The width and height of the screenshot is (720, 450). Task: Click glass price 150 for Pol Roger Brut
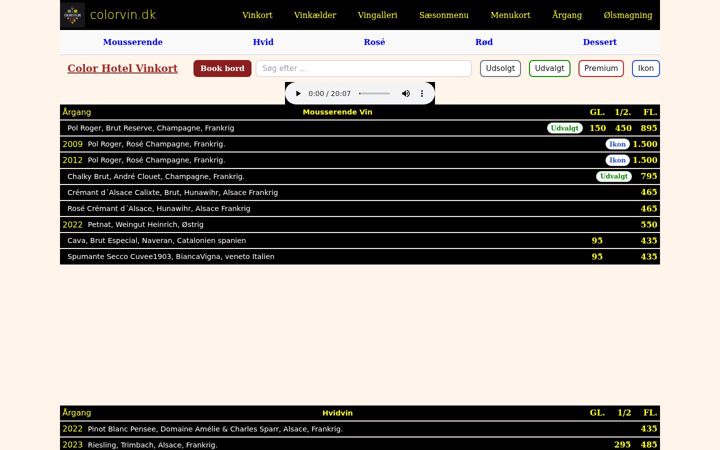(597, 128)
